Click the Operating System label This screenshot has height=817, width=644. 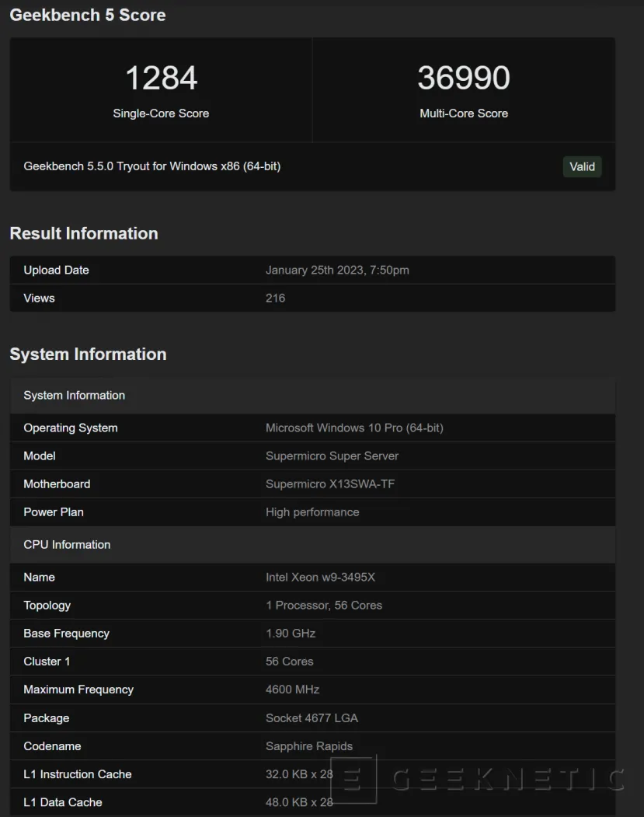pos(70,428)
